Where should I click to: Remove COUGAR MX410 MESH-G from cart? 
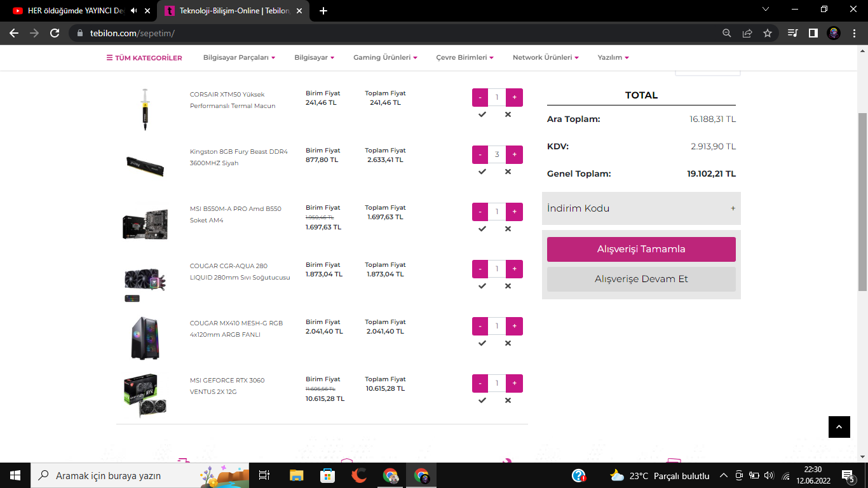pos(508,343)
